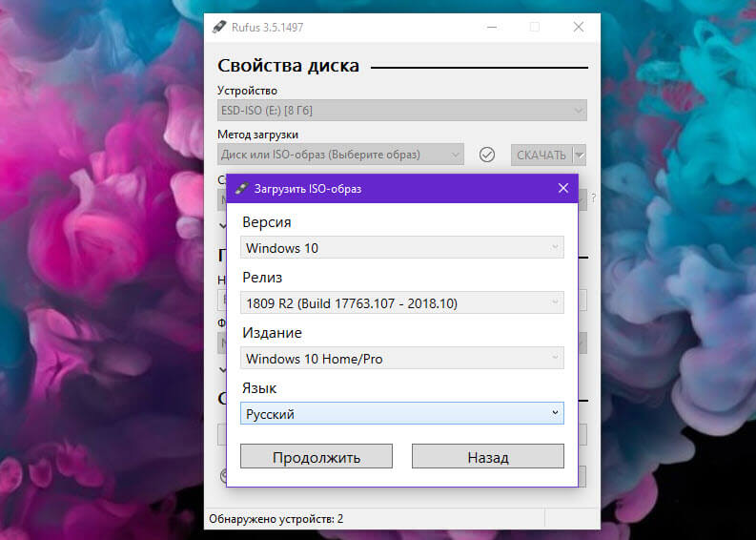Open the Метод загрузки dropdown
Image resolution: width=756 pixels, height=540 pixels.
[x=340, y=155]
